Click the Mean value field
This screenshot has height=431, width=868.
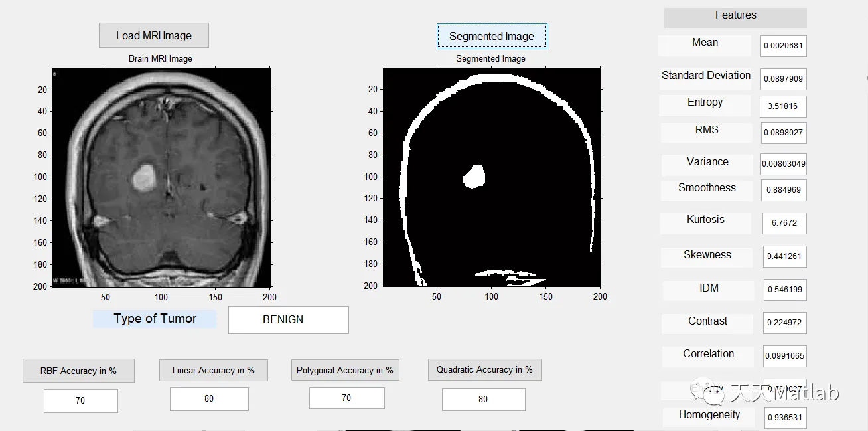click(784, 46)
